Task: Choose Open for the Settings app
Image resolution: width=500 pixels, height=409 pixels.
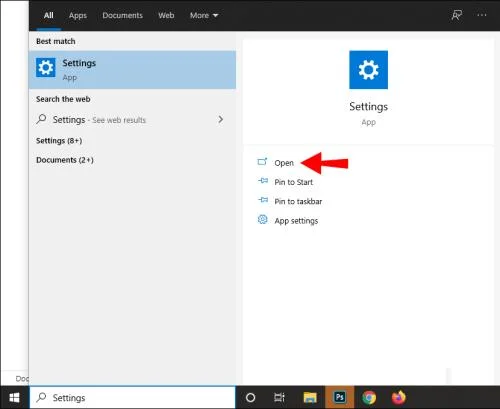Action: (x=284, y=163)
